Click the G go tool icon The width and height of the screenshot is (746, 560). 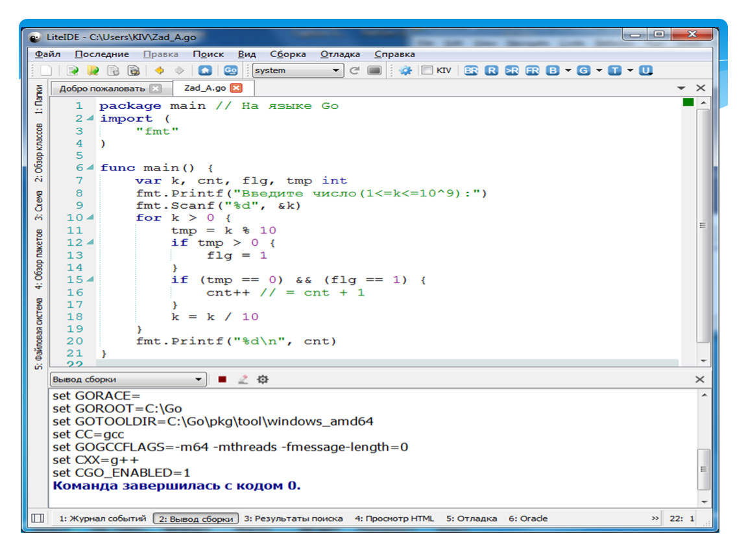pos(583,71)
